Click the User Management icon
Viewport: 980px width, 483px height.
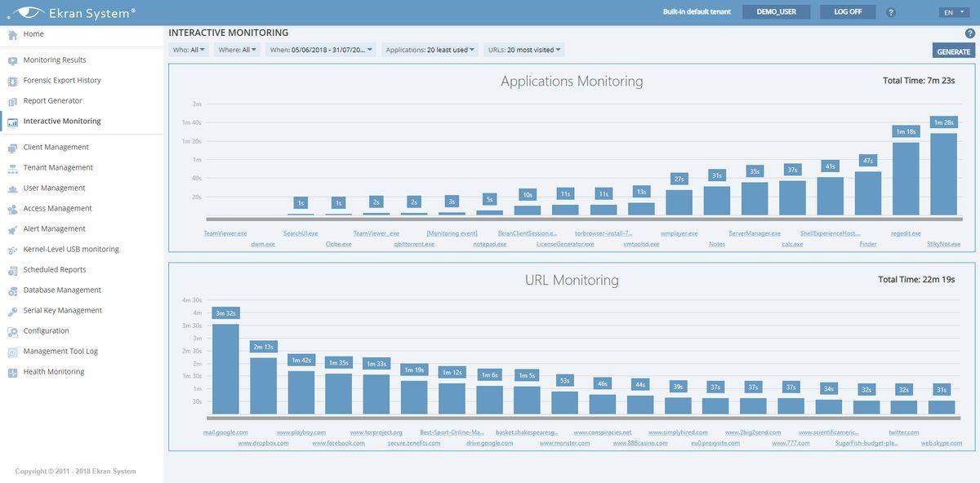12,188
